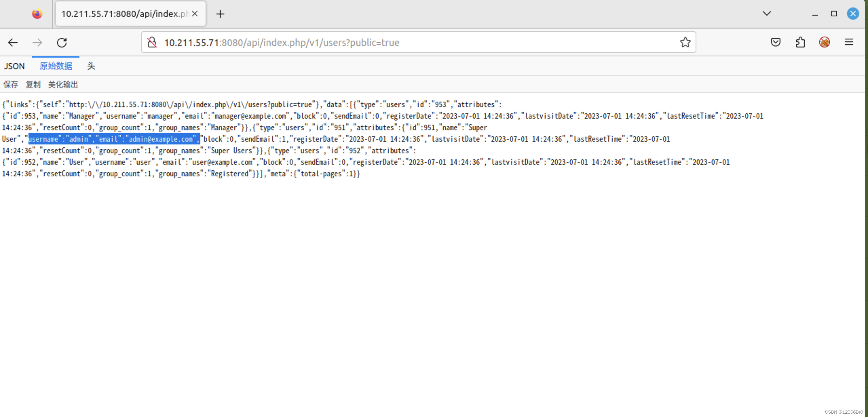Screen dimensions: 868x417
Task: Click the forward navigation arrow
Action: 37,42
